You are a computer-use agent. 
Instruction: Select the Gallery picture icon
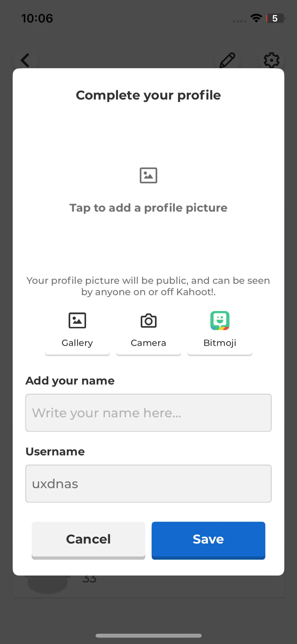[x=77, y=320]
